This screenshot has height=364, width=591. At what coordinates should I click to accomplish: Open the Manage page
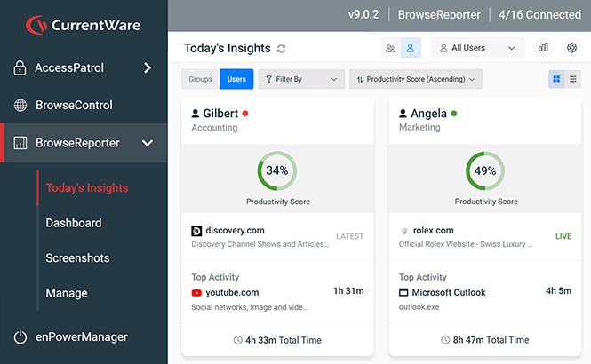point(67,293)
